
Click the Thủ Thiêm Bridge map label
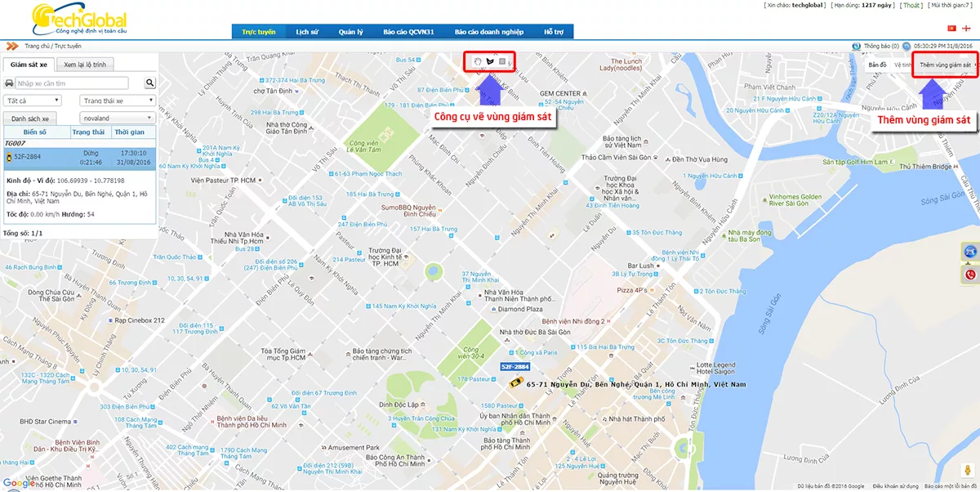click(924, 167)
